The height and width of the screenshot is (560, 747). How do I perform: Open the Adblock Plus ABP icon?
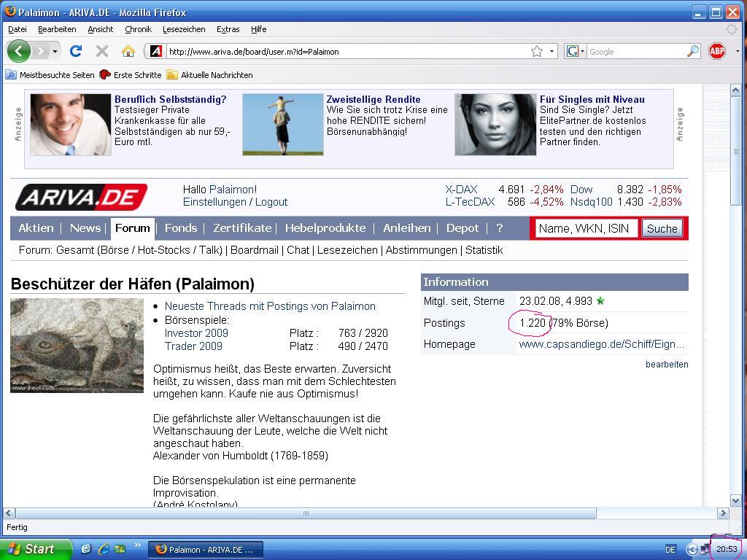[717, 51]
